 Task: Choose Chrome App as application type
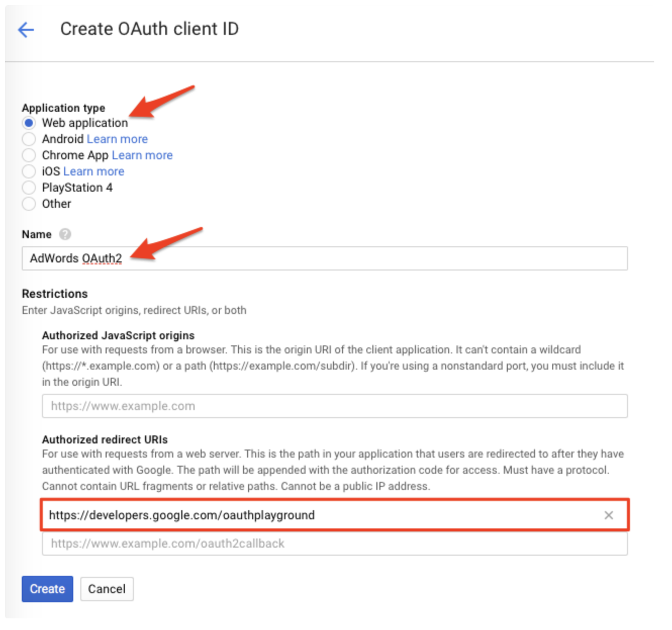(29, 155)
